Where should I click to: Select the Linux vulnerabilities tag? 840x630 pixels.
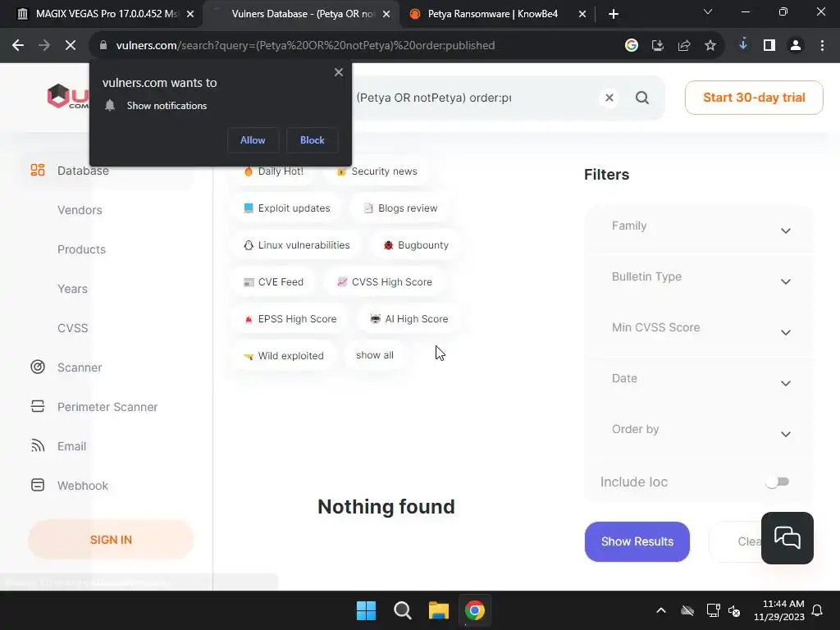[296, 245]
